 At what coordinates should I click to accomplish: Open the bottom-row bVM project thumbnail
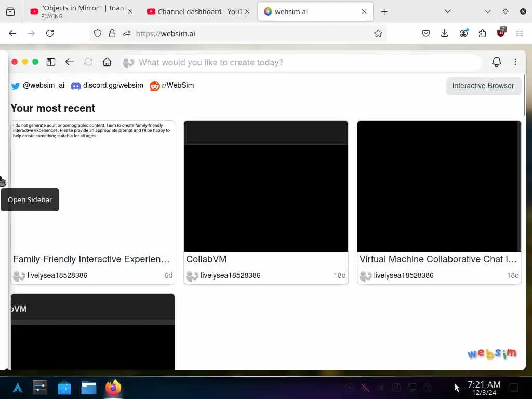pyautogui.click(x=92, y=331)
